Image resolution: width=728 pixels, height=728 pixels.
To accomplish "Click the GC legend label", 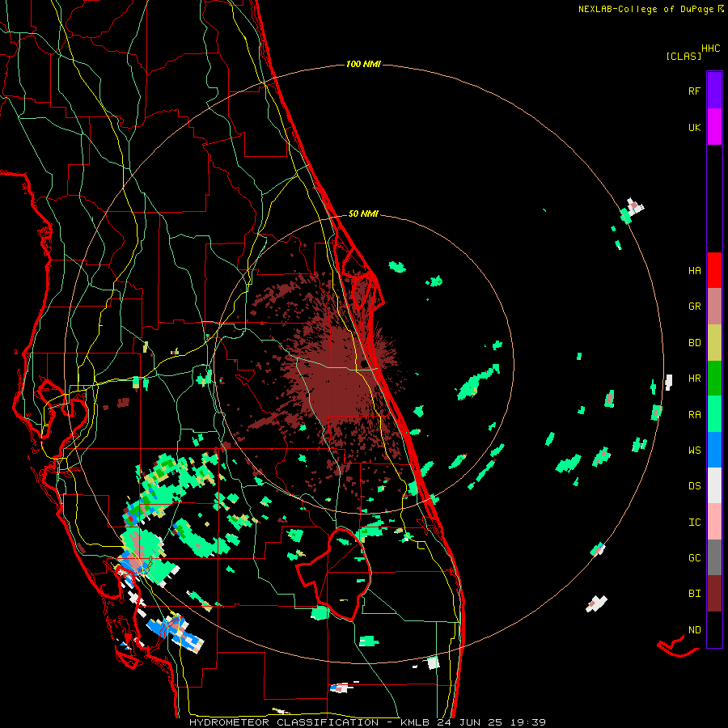I will (694, 557).
